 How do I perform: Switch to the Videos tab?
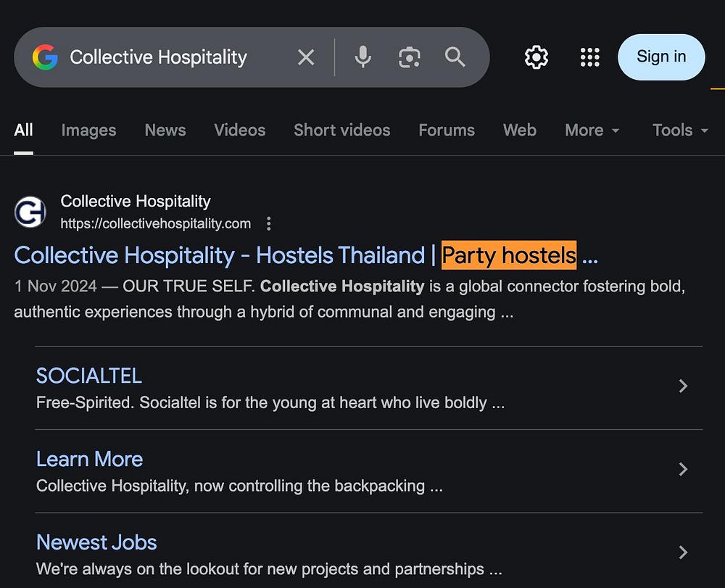point(239,131)
